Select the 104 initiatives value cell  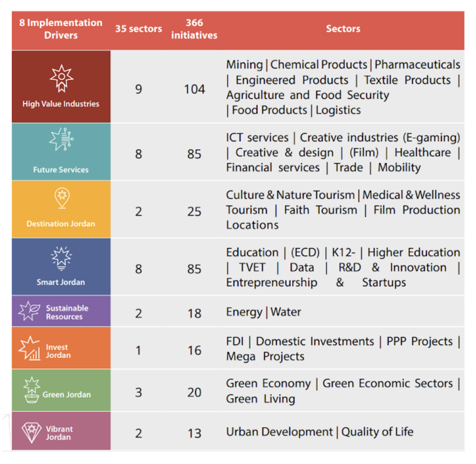pyautogui.click(x=195, y=90)
